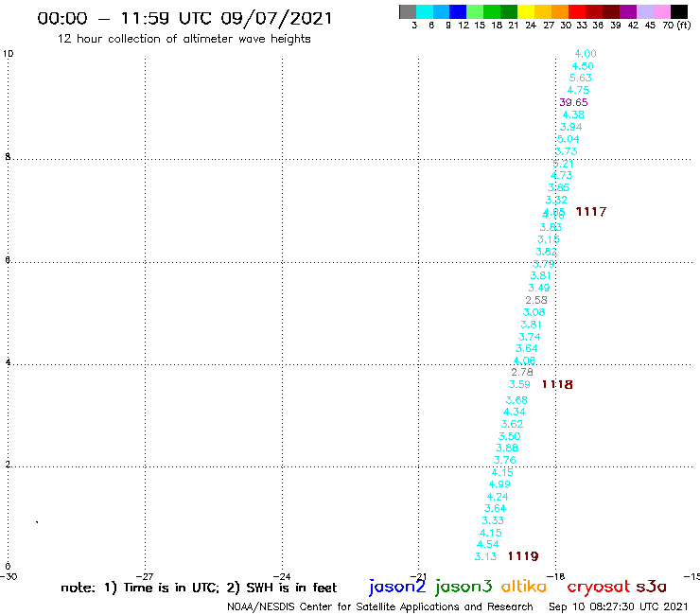
Task: Click the 3.68 wave height value
Action: point(516,400)
